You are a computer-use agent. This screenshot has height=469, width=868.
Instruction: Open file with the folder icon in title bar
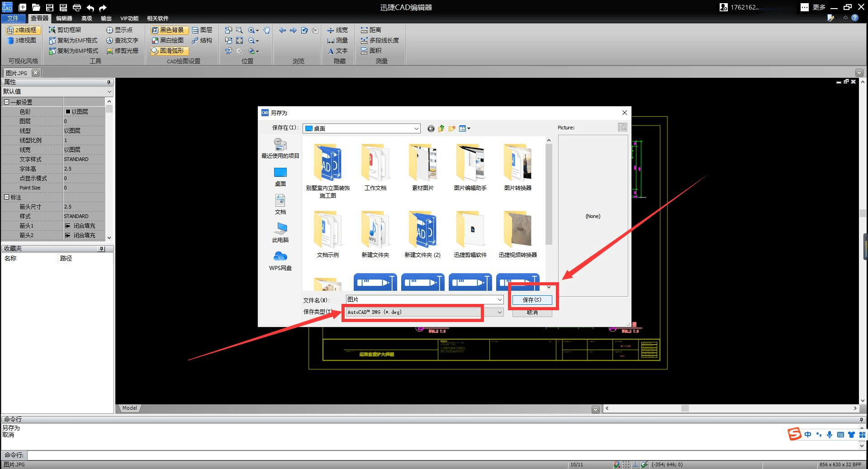coord(36,7)
